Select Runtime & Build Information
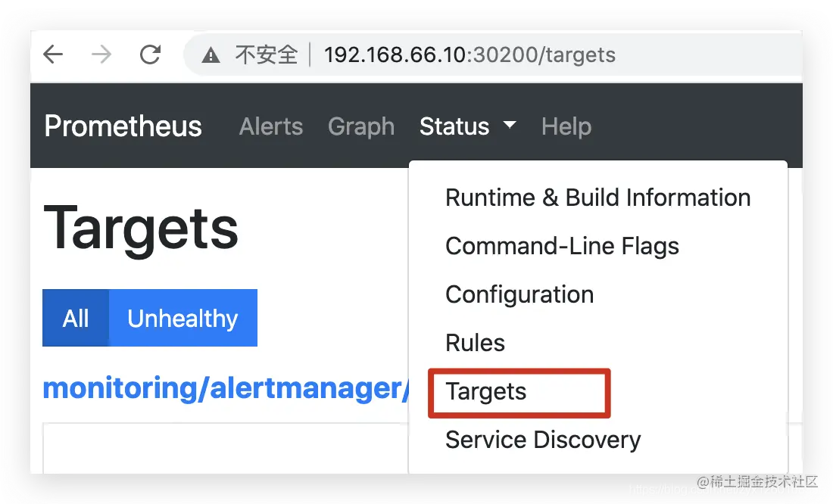 click(597, 198)
